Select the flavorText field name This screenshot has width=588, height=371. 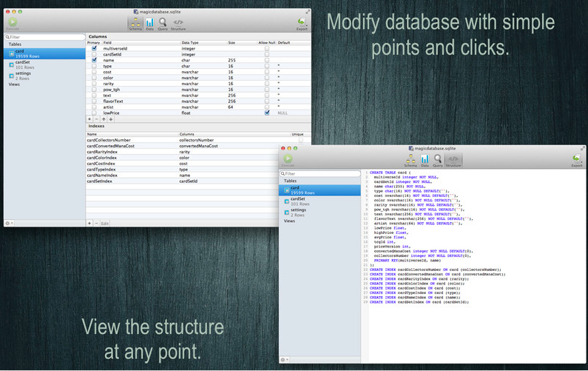point(113,101)
